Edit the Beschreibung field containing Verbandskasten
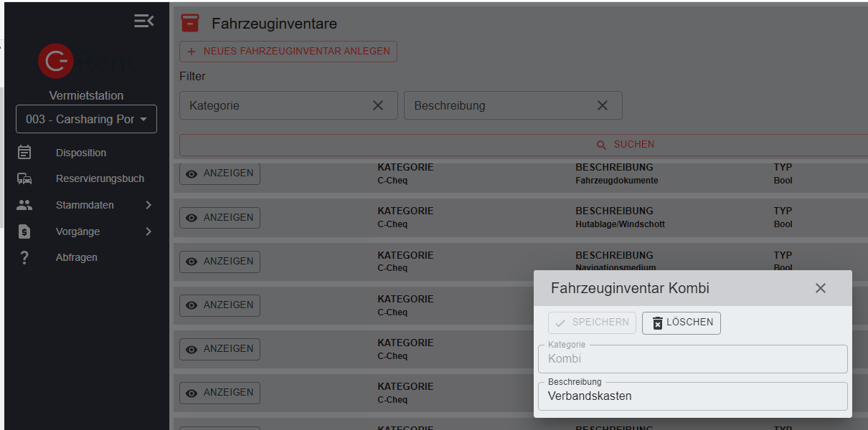 [692, 396]
